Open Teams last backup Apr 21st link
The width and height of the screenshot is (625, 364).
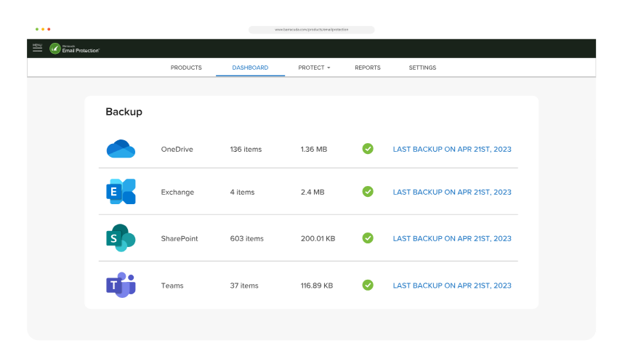452,286
